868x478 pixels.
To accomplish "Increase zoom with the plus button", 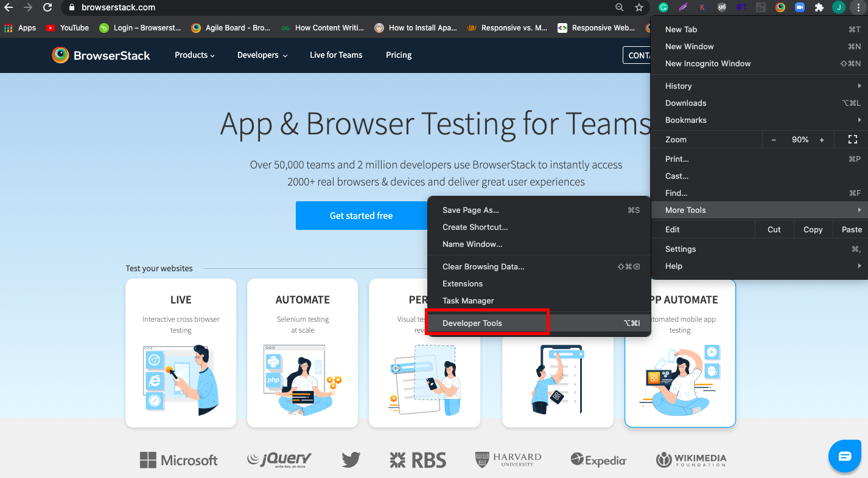I will coord(822,139).
